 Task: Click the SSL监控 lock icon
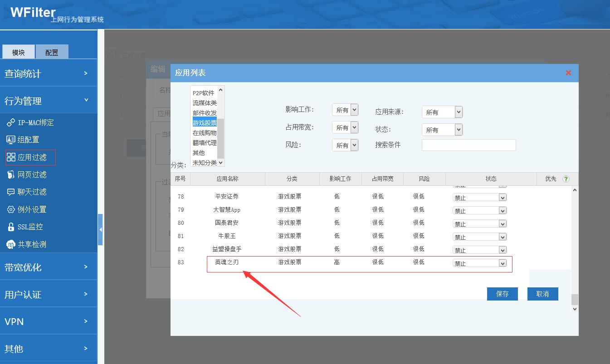(x=11, y=227)
